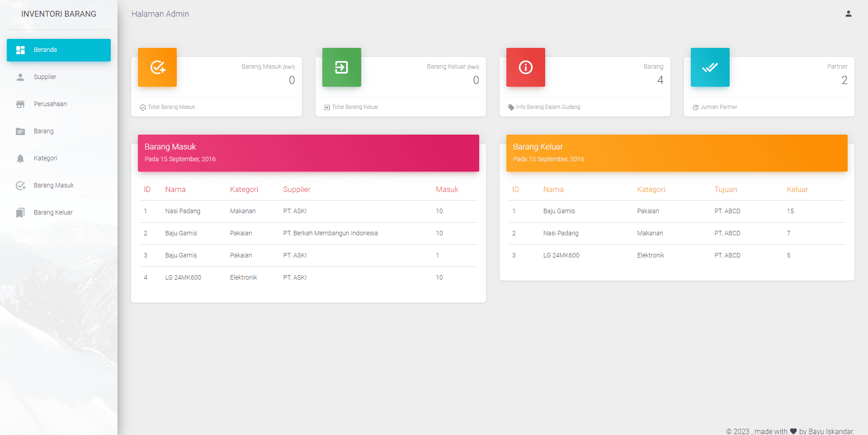The image size is (868, 435).
Task: Click the tag icon beside Info Barang Dalam Gudang
Action: click(511, 108)
